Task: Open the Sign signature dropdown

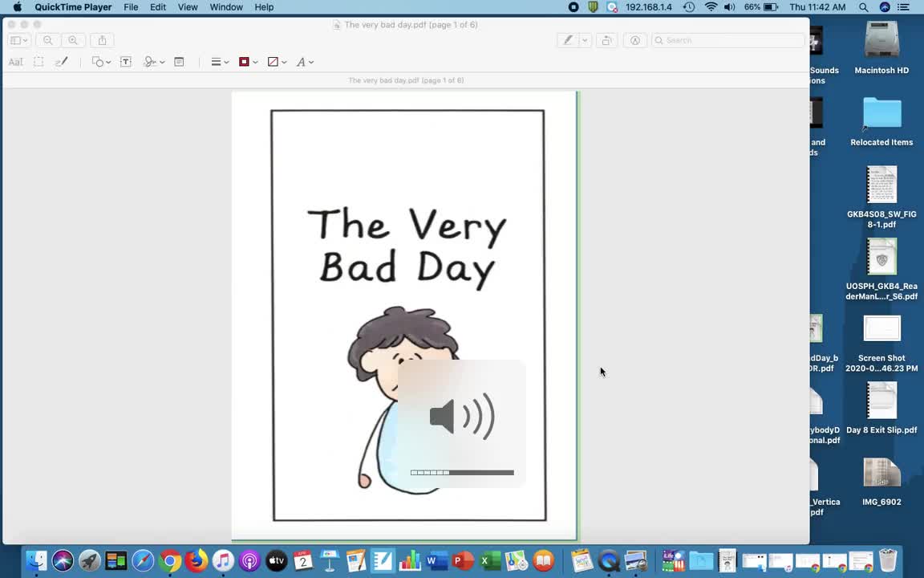Action: [x=154, y=62]
